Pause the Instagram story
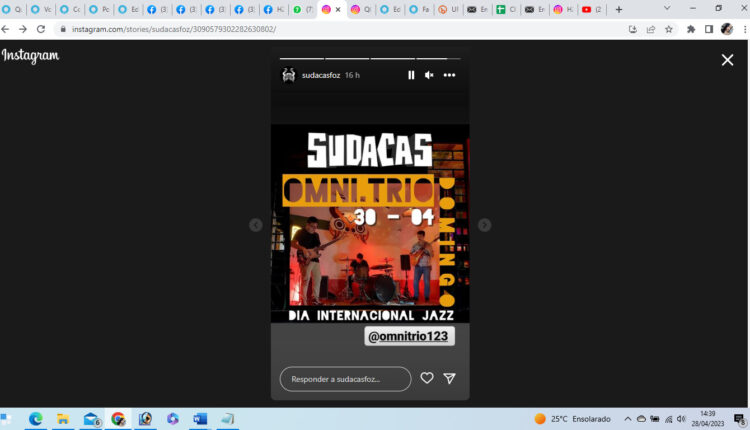Screen dimensions: 750x430 [x=411, y=75]
